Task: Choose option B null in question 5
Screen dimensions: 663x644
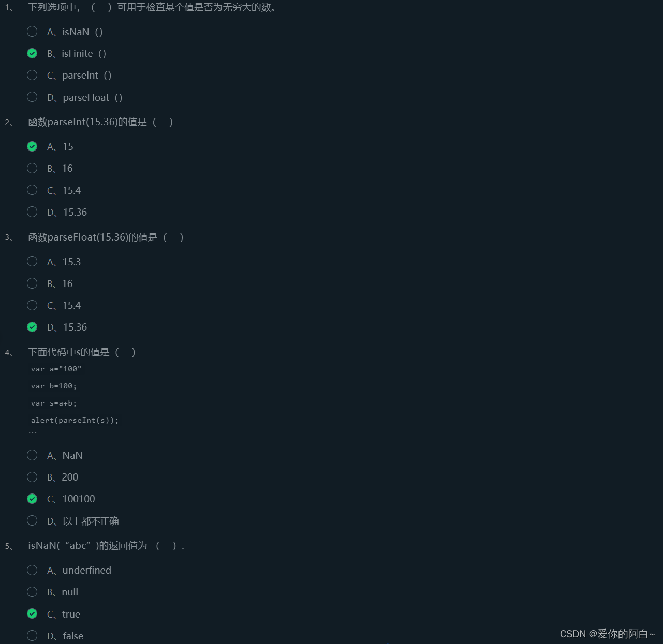Action: click(x=32, y=592)
